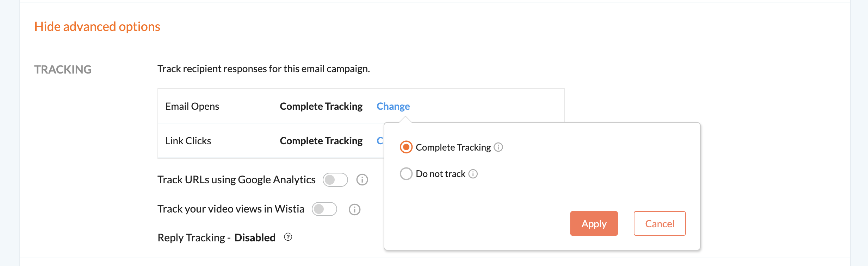
Task: Turn on Wistia video views tracking toggle
Action: pos(324,209)
